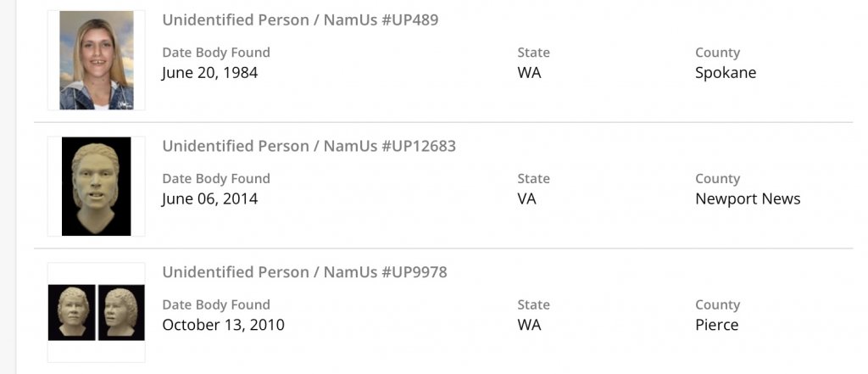The image size is (868, 374).
Task: Click the date June 06, 2014
Action: coord(209,199)
